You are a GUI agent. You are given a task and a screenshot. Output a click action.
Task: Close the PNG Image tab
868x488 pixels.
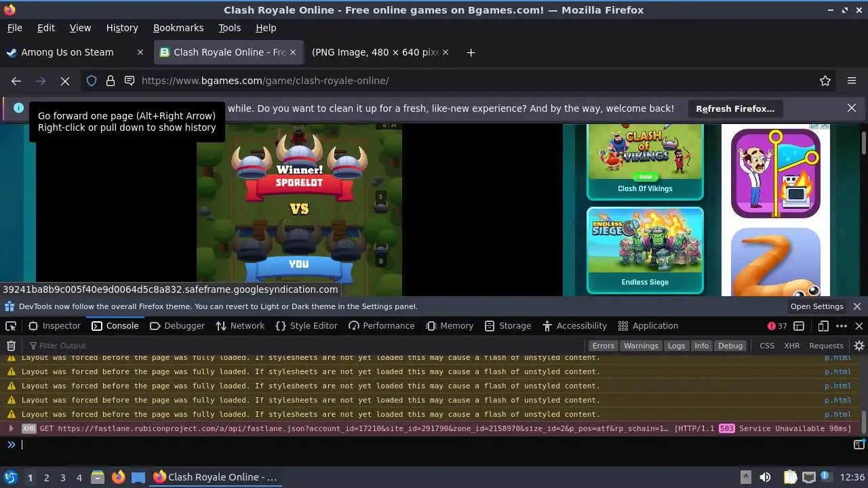(x=446, y=52)
